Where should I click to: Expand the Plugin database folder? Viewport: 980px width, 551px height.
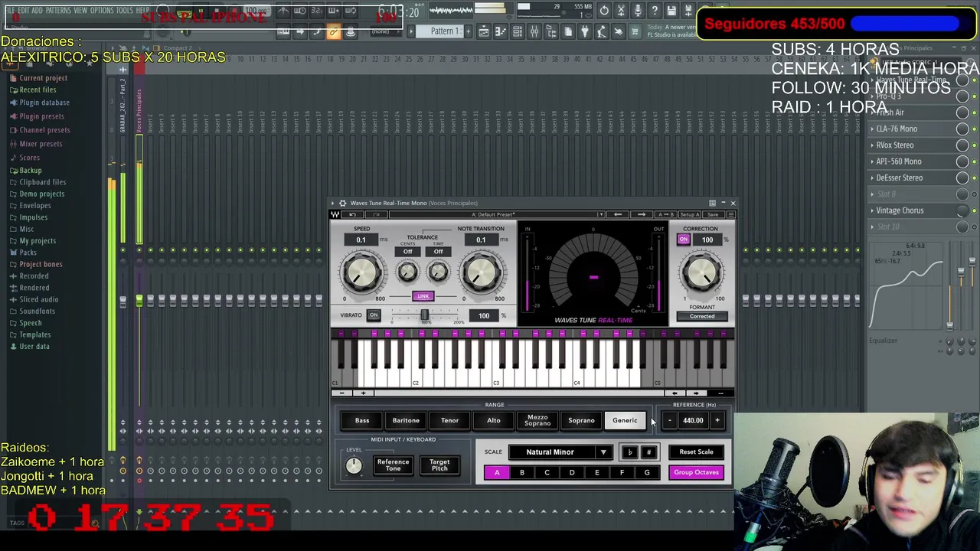tap(39, 103)
